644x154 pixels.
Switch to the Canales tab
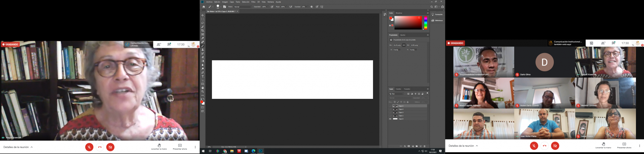(x=398, y=89)
